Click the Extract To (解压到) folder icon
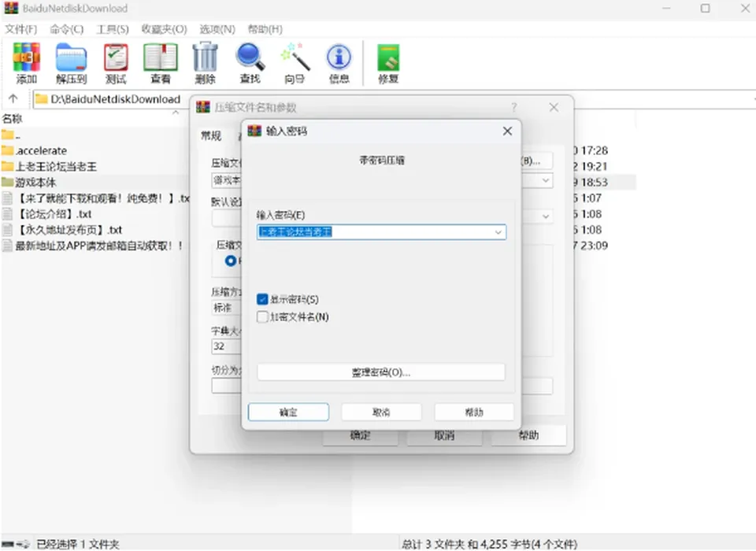The image size is (756, 551). 71,57
